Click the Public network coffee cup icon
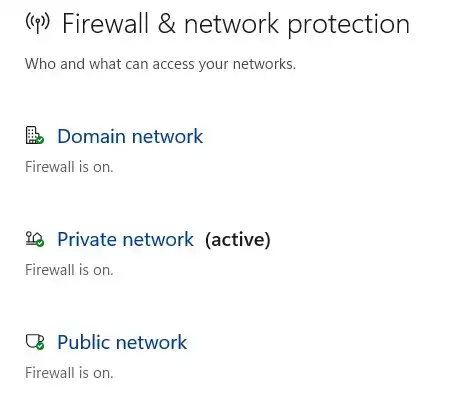Screen dimensions: 452x402 [x=35, y=342]
